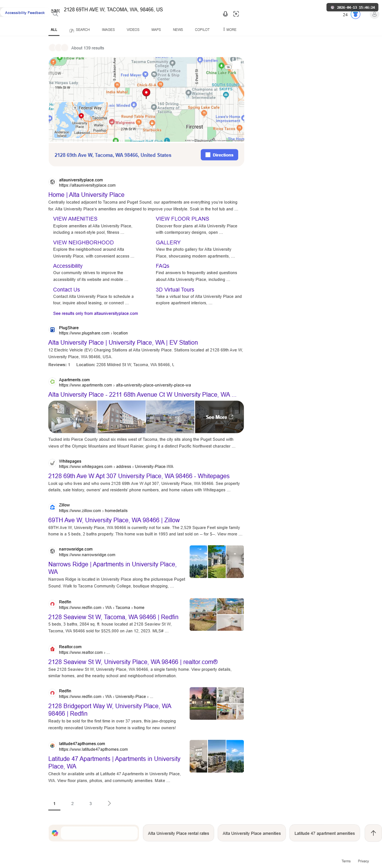Open the 3D Virtual Tours sublink

[175, 290]
